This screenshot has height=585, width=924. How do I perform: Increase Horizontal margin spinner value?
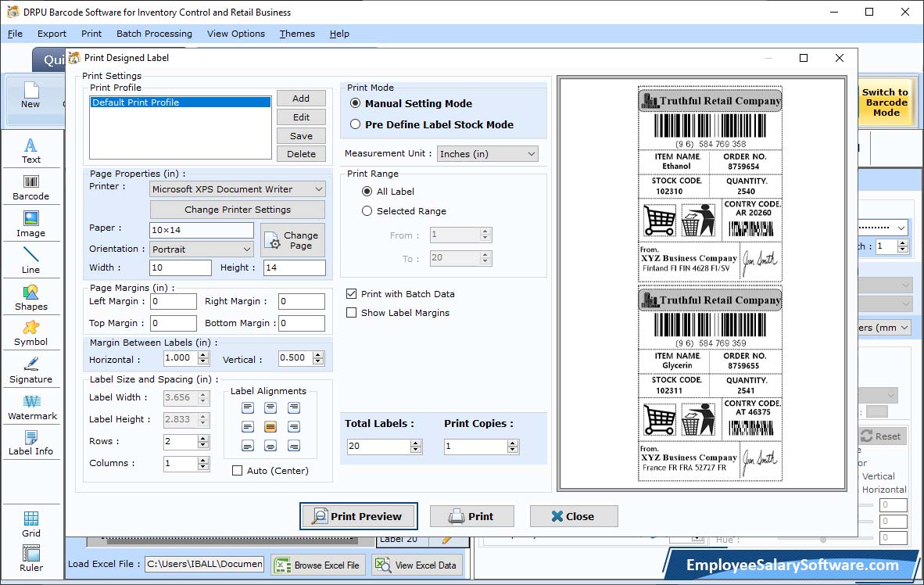click(203, 354)
